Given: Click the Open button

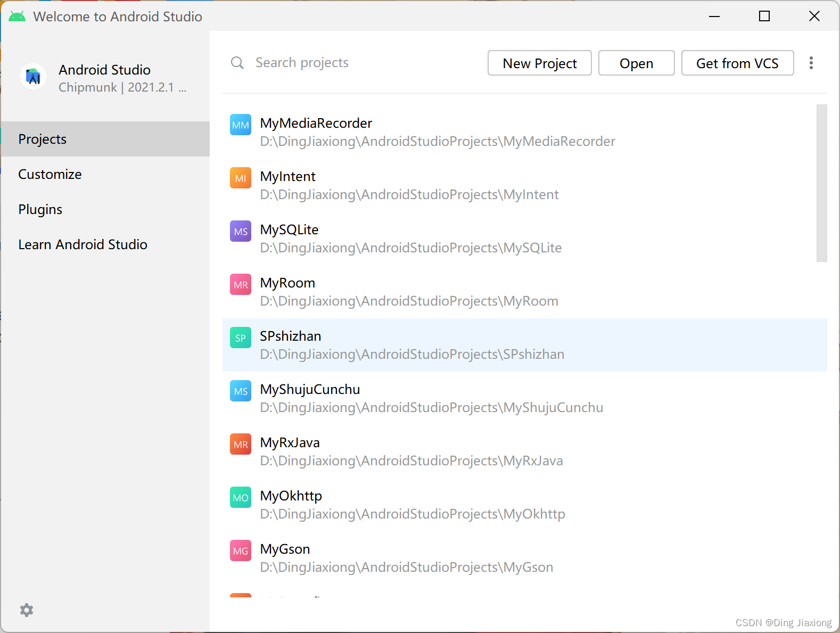Looking at the screenshot, I should pos(637,63).
